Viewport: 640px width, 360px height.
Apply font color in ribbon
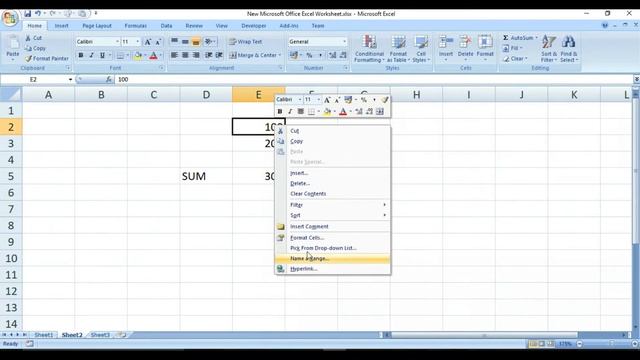[153, 55]
